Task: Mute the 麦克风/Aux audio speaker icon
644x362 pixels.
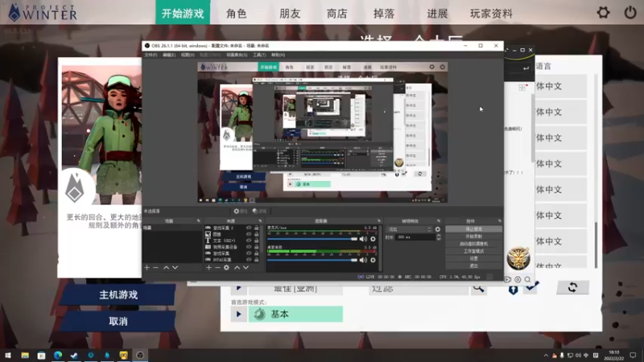Action: tap(363, 239)
